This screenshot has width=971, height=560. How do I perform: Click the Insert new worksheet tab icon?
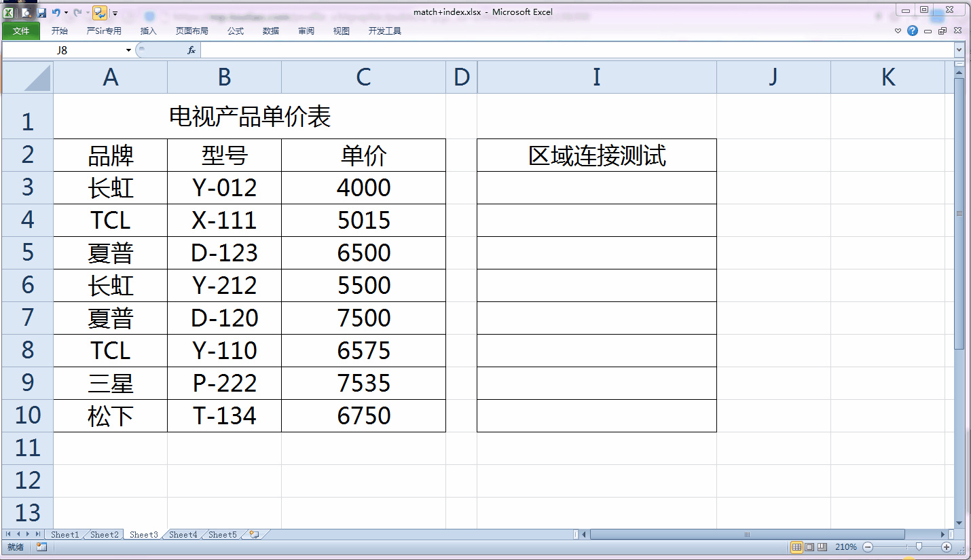(254, 535)
